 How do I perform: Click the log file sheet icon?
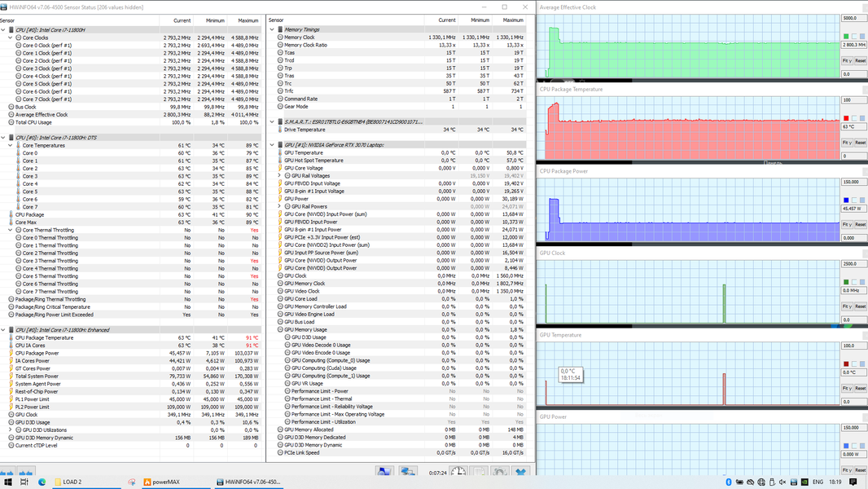[480, 472]
